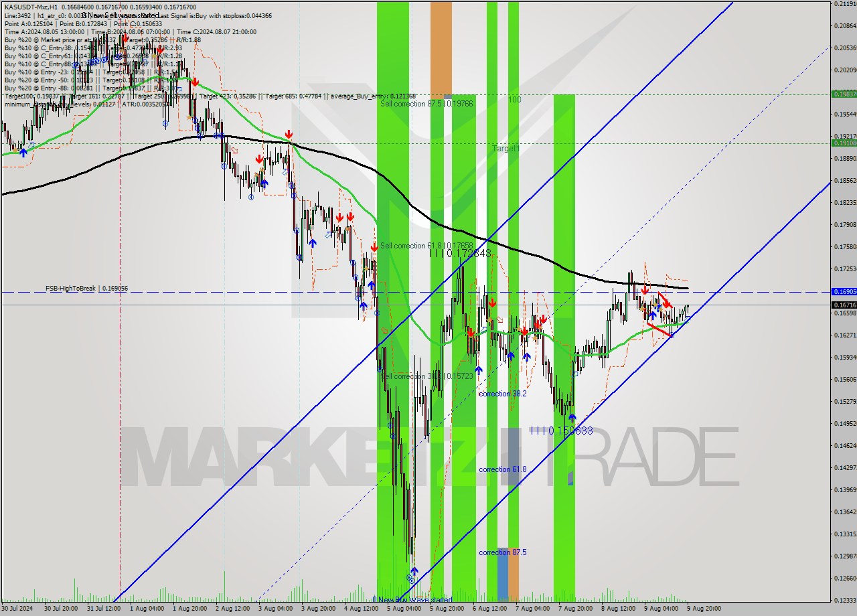Click the '7 Aug 20:00' time axis label
Viewport: 857px width, 616px height.
pos(575,609)
